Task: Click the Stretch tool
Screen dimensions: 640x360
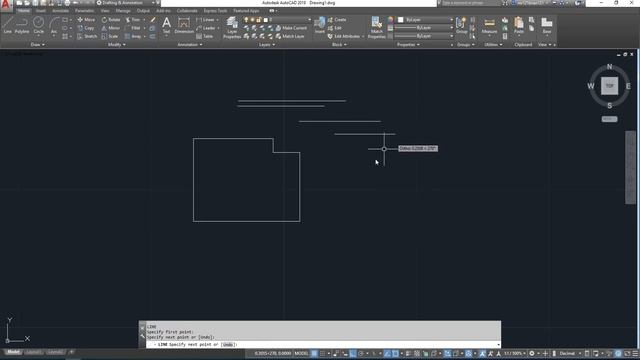Action: click(87, 36)
